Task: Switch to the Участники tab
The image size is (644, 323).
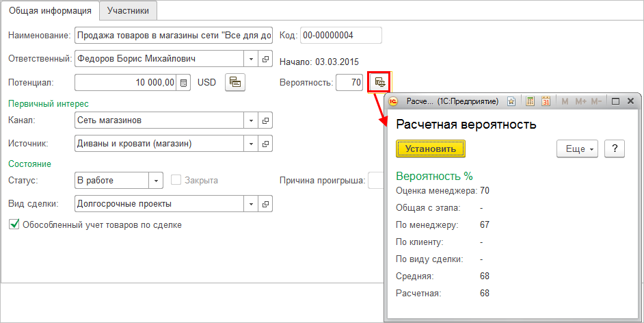Action: coord(128,10)
